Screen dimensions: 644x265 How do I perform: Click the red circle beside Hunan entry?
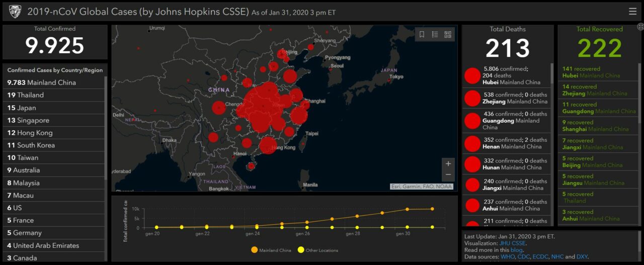click(472, 164)
